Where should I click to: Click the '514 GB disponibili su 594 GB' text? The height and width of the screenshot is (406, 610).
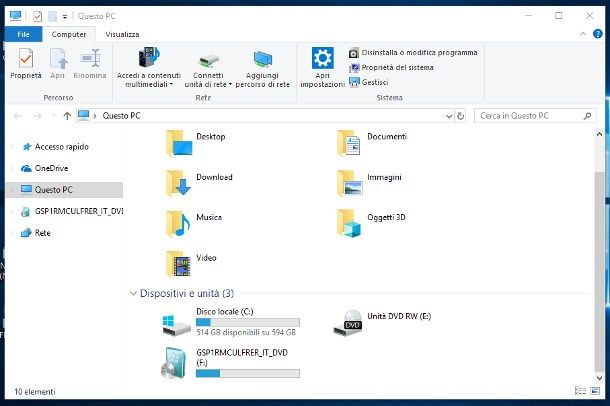click(x=246, y=332)
